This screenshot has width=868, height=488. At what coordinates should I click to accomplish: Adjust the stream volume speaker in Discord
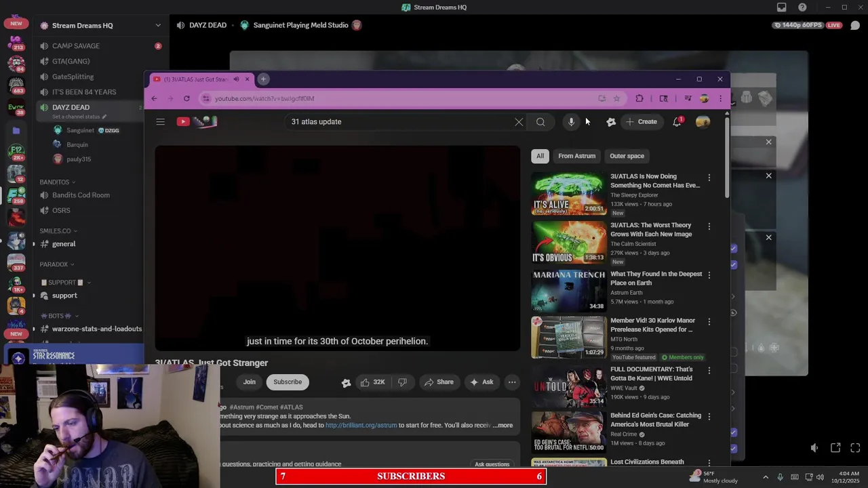pyautogui.click(x=814, y=448)
